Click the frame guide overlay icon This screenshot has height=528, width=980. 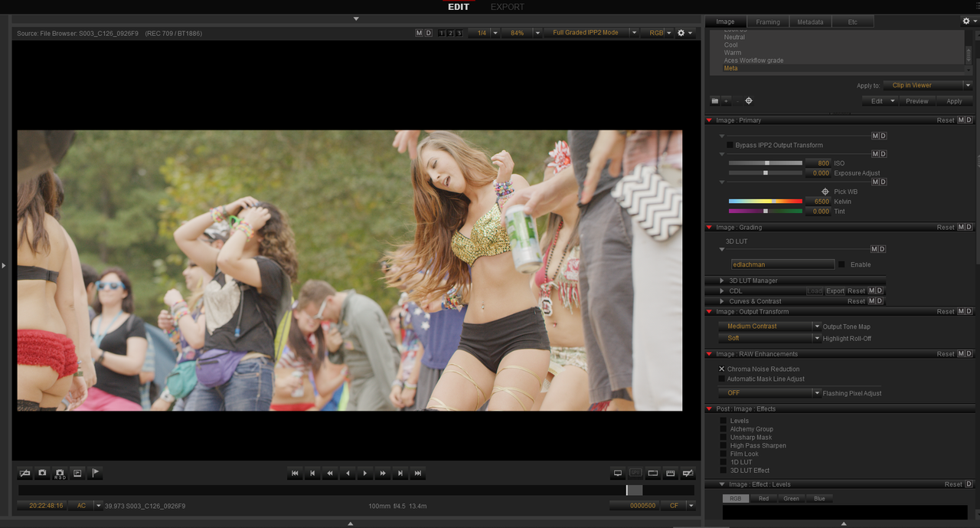[653, 473]
